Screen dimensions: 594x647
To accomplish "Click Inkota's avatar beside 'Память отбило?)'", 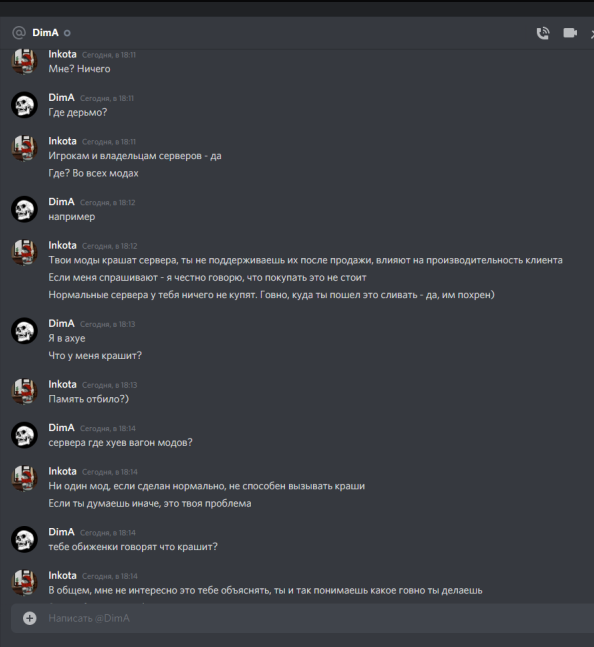I will click(24, 392).
